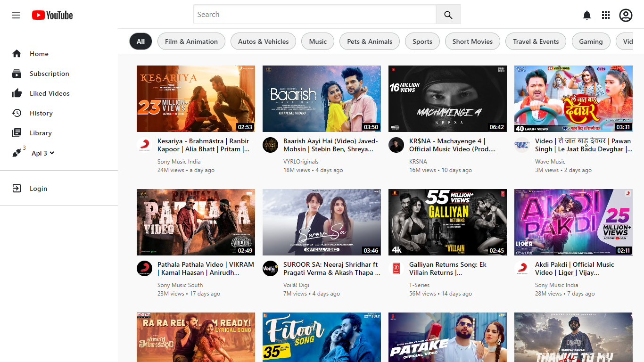Viewport: 644px width, 362px height.
Task: Click the 'T-Series' channel name
Action: [x=420, y=285]
